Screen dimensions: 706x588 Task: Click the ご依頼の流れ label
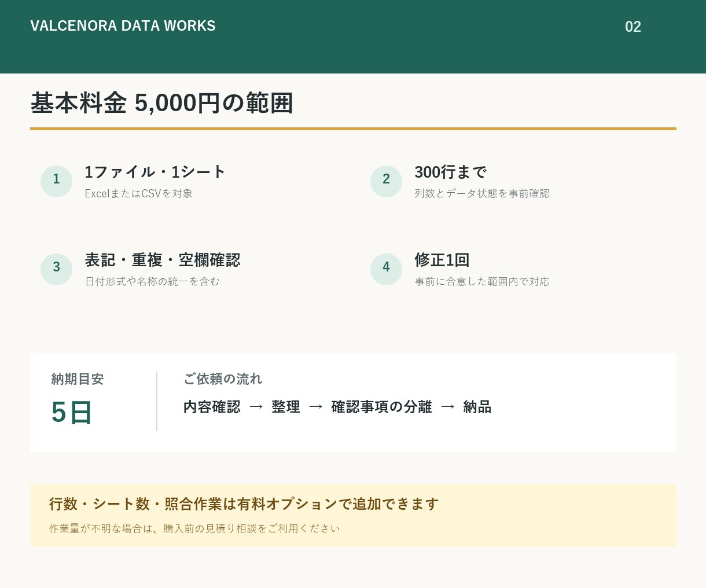point(223,379)
